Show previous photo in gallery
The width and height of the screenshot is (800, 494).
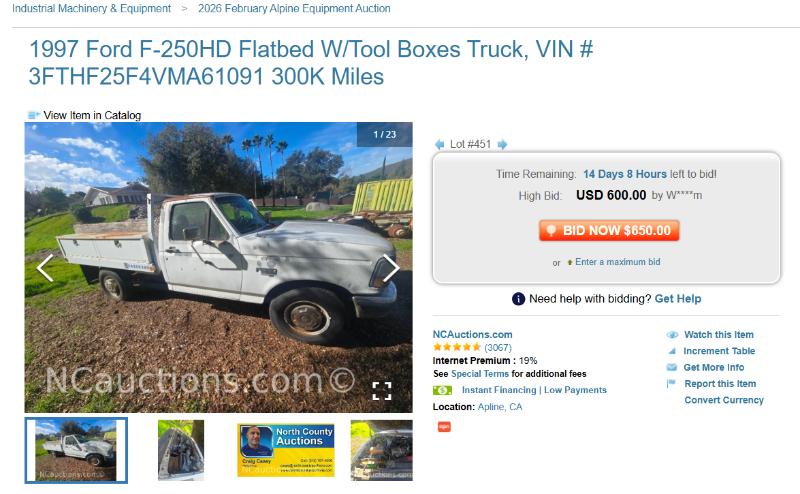(x=45, y=267)
